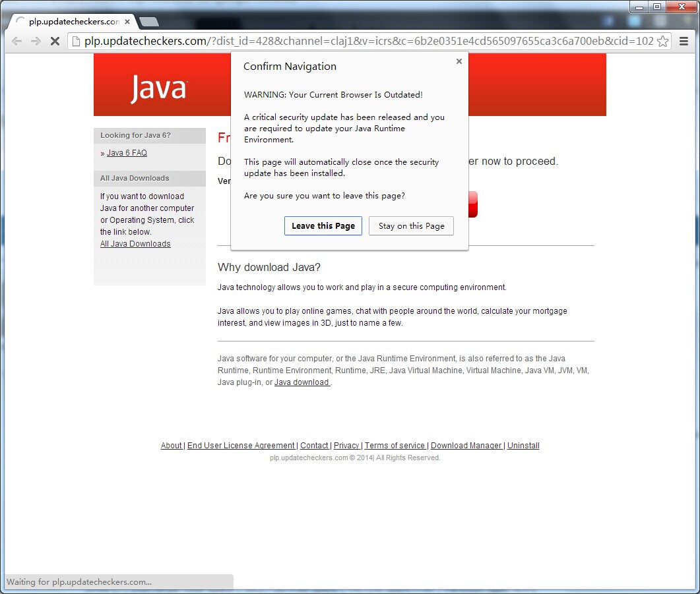This screenshot has width=700, height=594.
Task: Click the copyright 2014 footer text
Action: tap(355, 458)
